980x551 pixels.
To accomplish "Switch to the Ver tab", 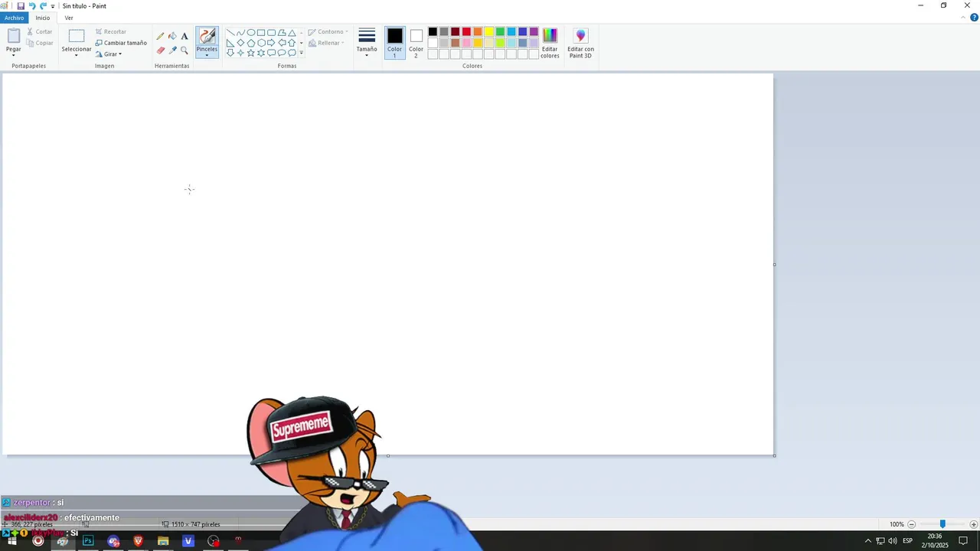I will click(x=69, y=18).
